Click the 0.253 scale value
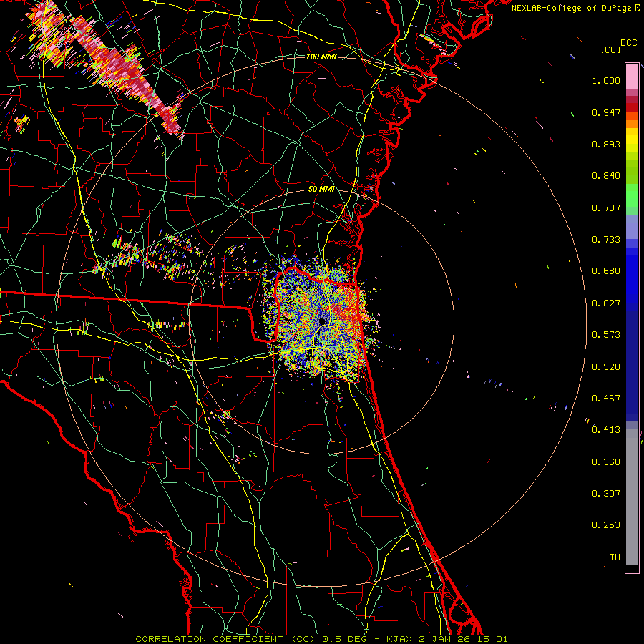 [x=606, y=525]
